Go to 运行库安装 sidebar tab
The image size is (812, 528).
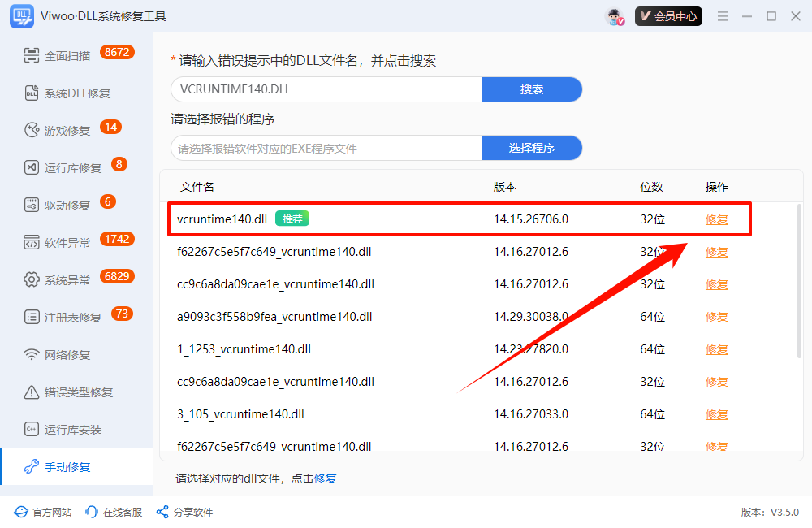(73, 430)
